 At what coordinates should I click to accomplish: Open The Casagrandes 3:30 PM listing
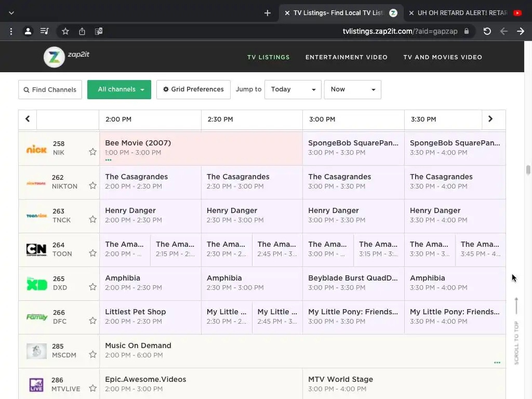click(x=455, y=182)
